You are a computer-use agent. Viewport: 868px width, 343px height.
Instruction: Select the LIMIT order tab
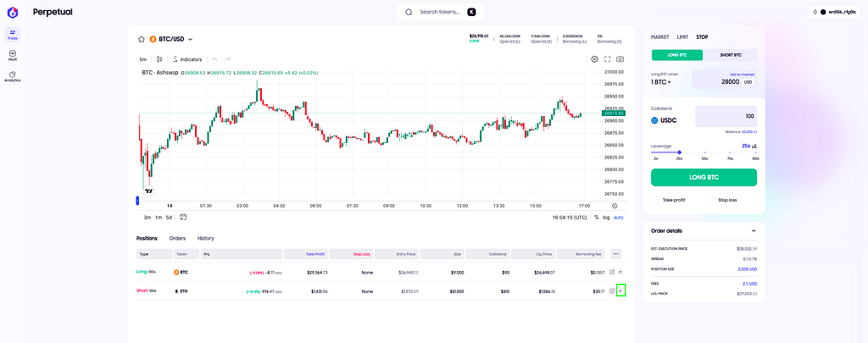click(x=682, y=37)
